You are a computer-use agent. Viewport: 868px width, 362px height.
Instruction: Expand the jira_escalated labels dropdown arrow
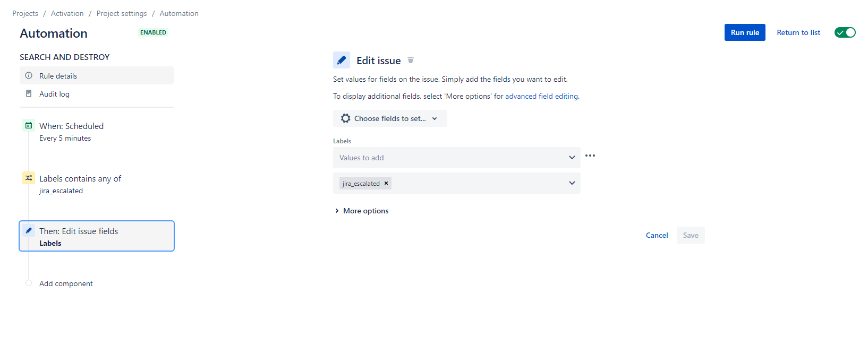(572, 183)
